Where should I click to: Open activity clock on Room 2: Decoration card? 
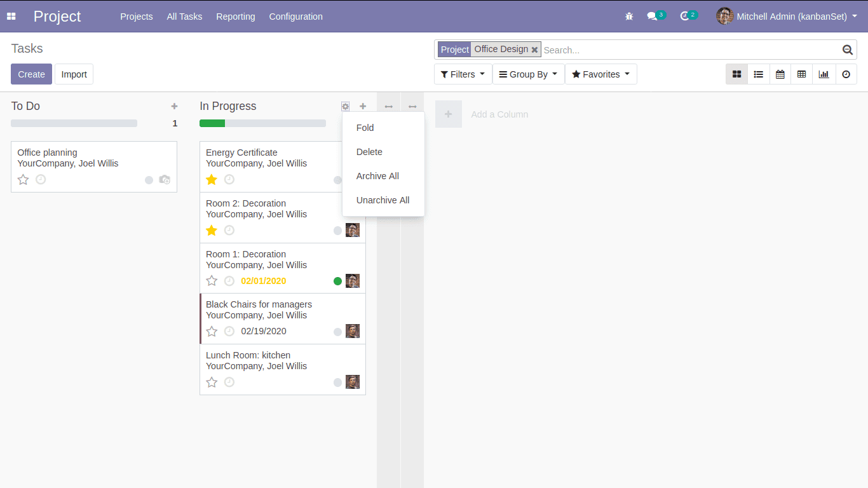tap(229, 230)
